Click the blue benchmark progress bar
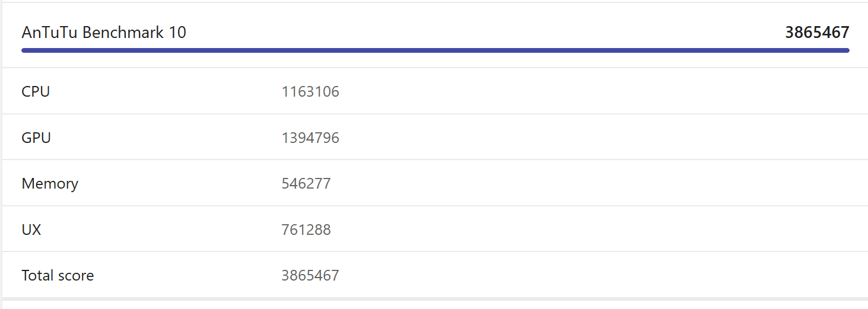 pos(435,50)
